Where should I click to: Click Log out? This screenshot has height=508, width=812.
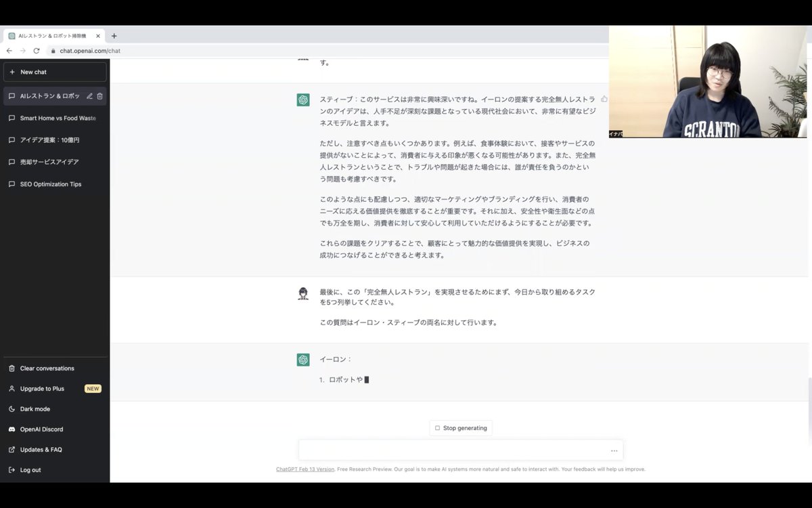[x=55, y=470]
